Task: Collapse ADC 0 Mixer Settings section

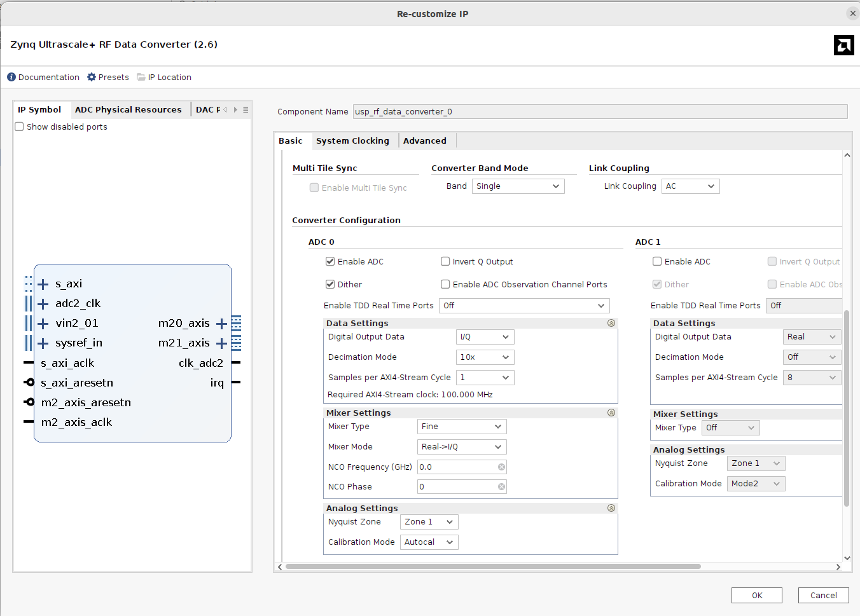Action: [611, 413]
